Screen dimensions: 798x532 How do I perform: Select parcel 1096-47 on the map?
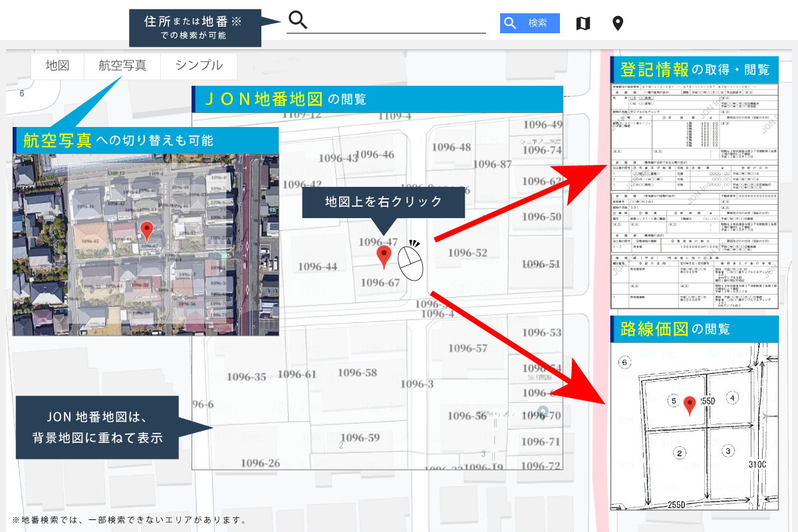point(378,241)
